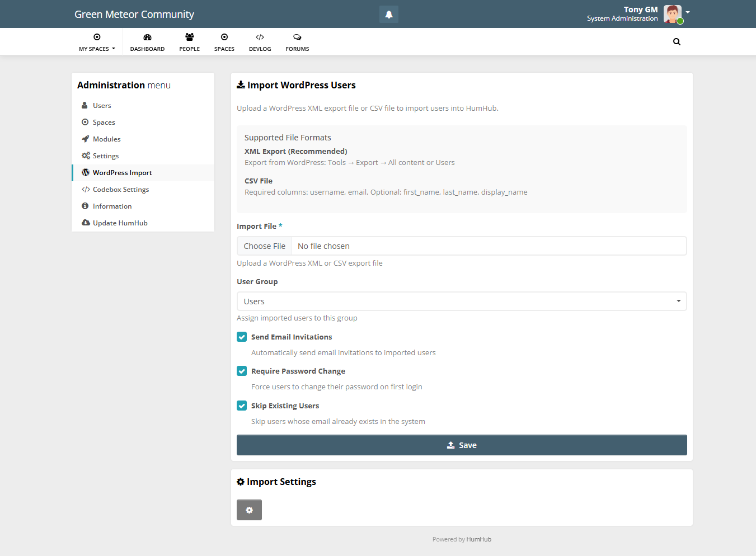Open Settings in the Administration menu
The image size is (756, 556).
tap(143, 156)
